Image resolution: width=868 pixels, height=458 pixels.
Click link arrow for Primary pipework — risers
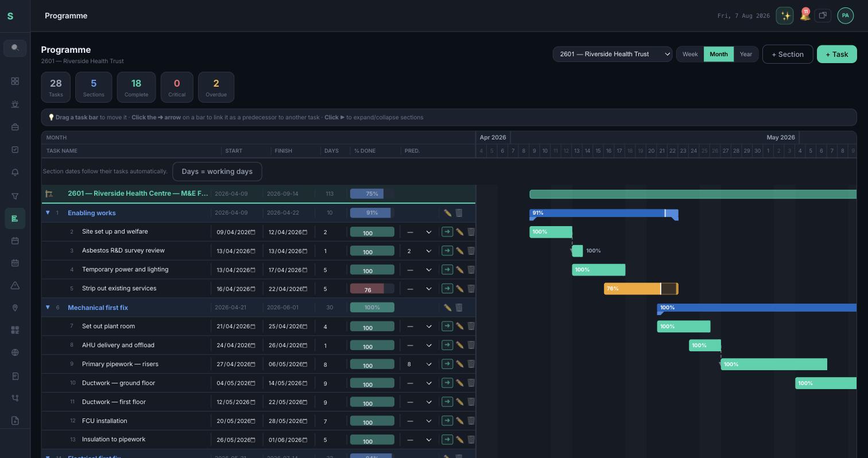coord(447,364)
